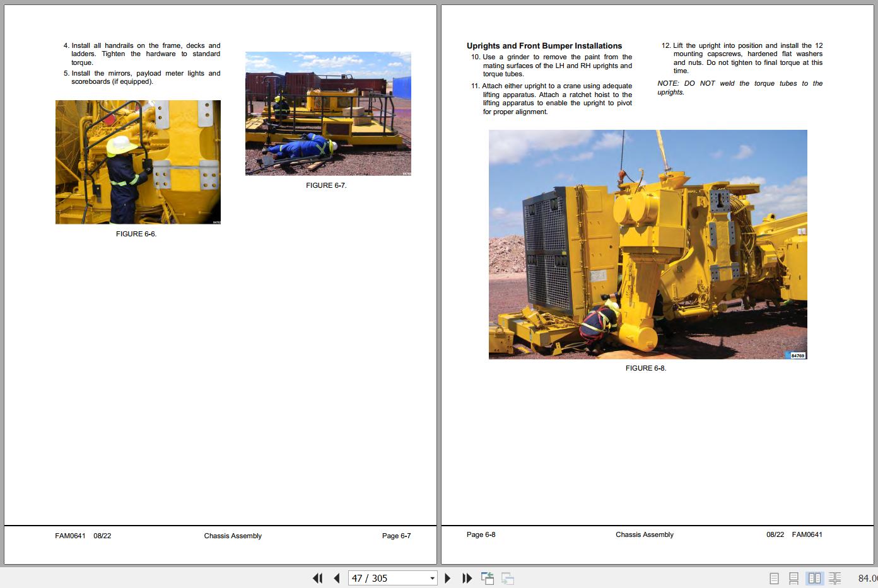Go to the next page
878x588 pixels.
point(447,578)
